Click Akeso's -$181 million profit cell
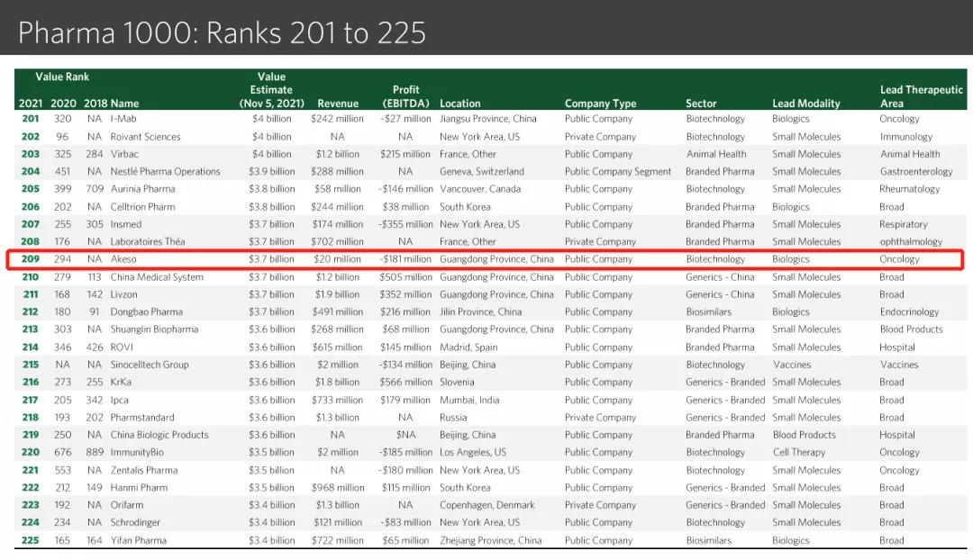 coord(405,259)
